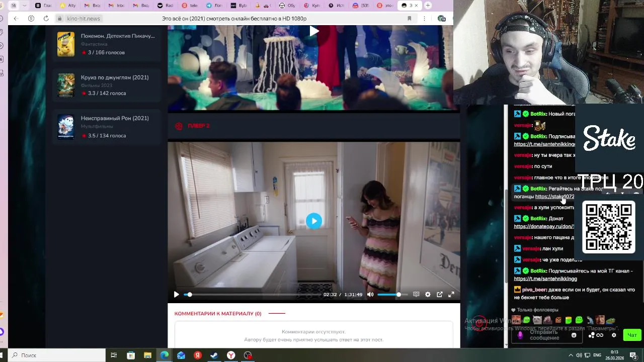Click the Yandex home icon in toolbar

click(x=31, y=19)
